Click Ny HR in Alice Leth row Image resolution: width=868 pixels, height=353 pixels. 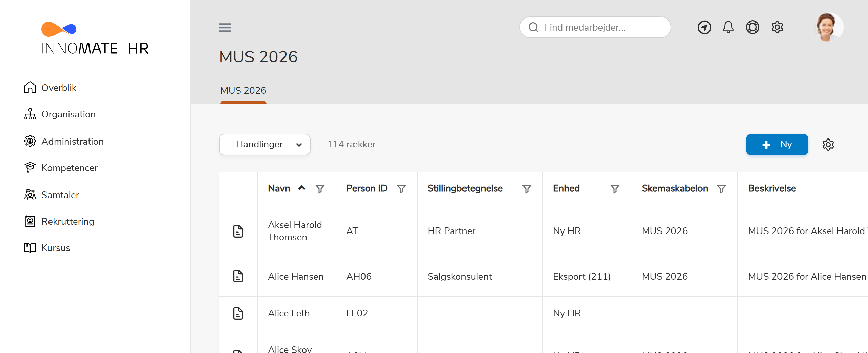567,313
